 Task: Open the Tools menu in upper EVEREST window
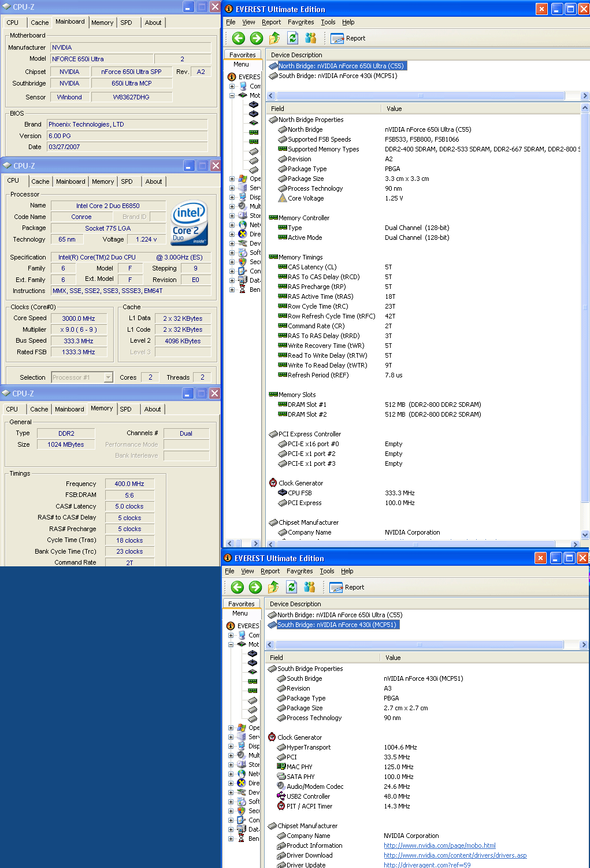pos(328,22)
